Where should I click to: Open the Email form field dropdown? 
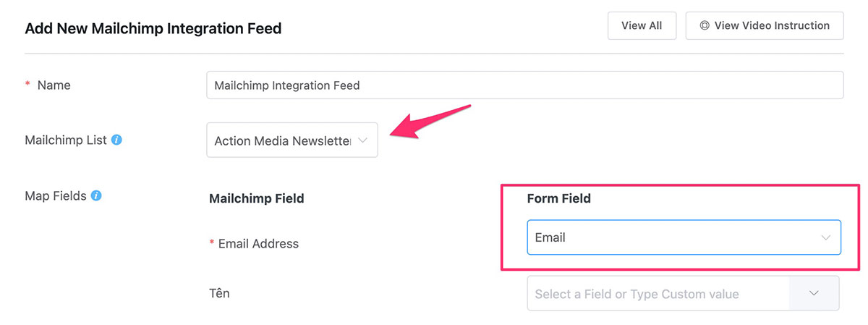click(684, 237)
